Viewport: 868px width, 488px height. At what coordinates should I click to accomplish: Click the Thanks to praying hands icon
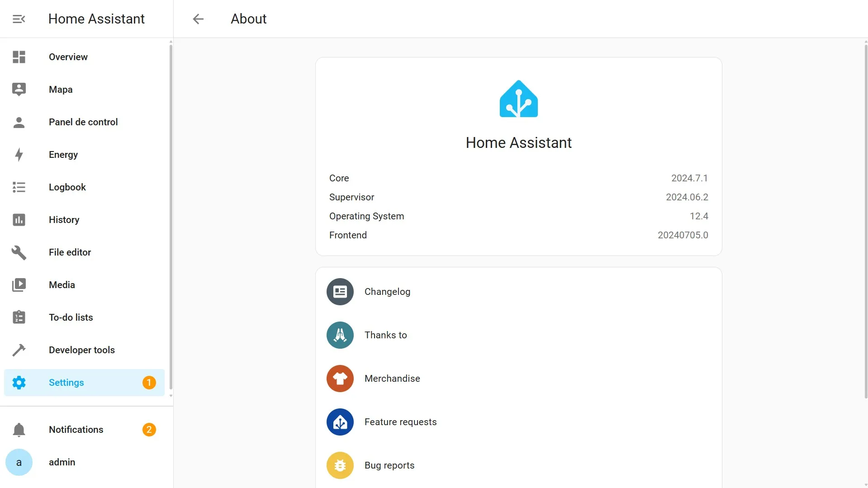click(340, 335)
